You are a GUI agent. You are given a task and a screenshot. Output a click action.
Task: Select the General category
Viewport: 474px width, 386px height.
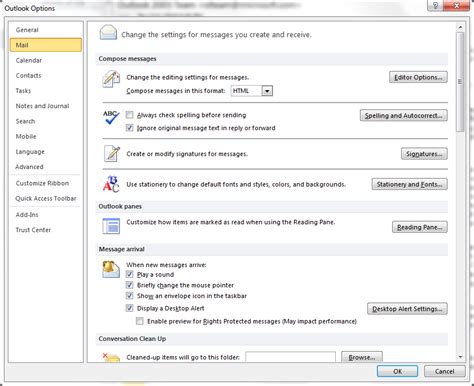(x=46, y=30)
